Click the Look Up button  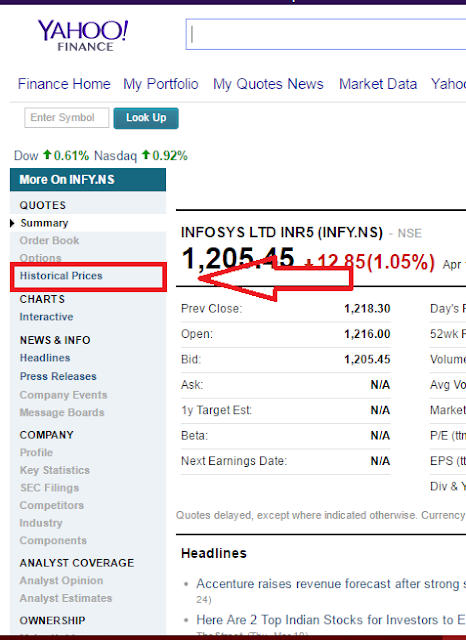pos(146,118)
